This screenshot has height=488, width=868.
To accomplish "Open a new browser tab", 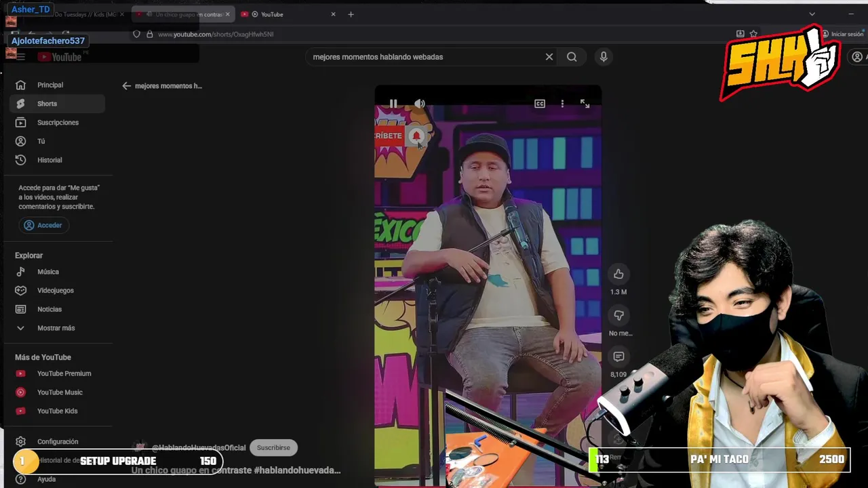I will (x=351, y=14).
